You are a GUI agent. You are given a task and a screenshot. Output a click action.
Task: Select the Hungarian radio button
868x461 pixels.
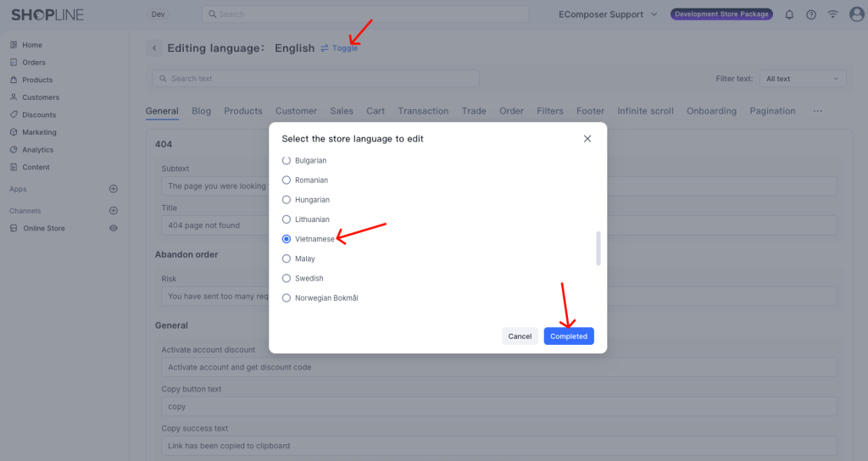(287, 200)
